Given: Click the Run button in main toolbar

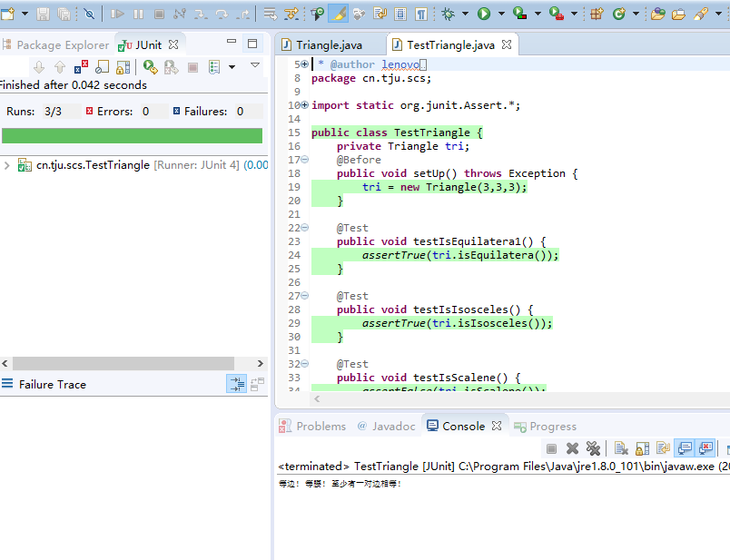Looking at the screenshot, I should (484, 14).
